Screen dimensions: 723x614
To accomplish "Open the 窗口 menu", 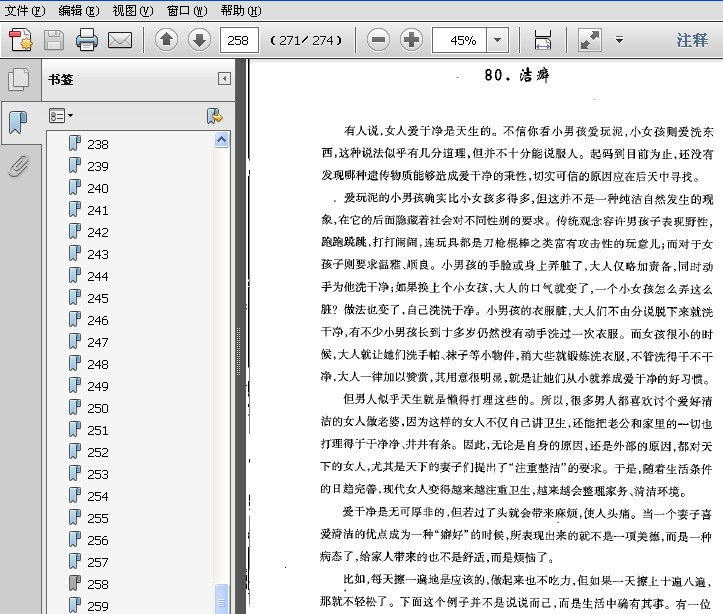I will pyautogui.click(x=187, y=10).
